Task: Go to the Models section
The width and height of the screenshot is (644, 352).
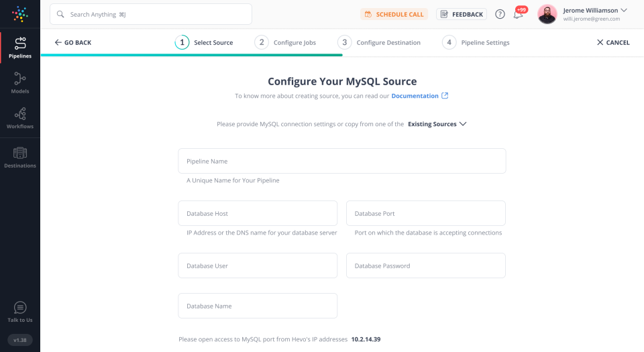Action: click(19, 83)
